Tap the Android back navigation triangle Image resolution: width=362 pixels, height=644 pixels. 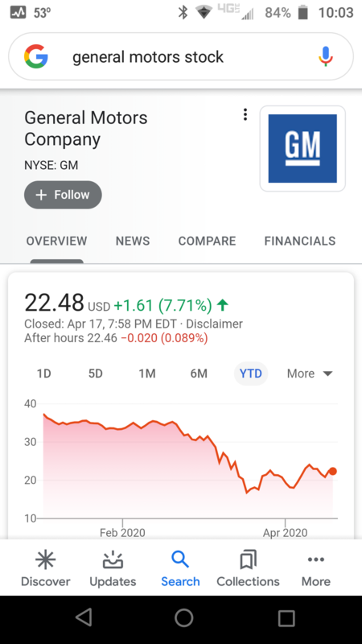84,617
